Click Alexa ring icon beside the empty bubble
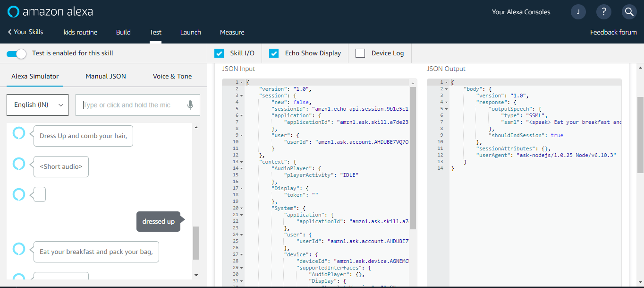This screenshot has width=644, height=288. pyautogui.click(x=18, y=194)
